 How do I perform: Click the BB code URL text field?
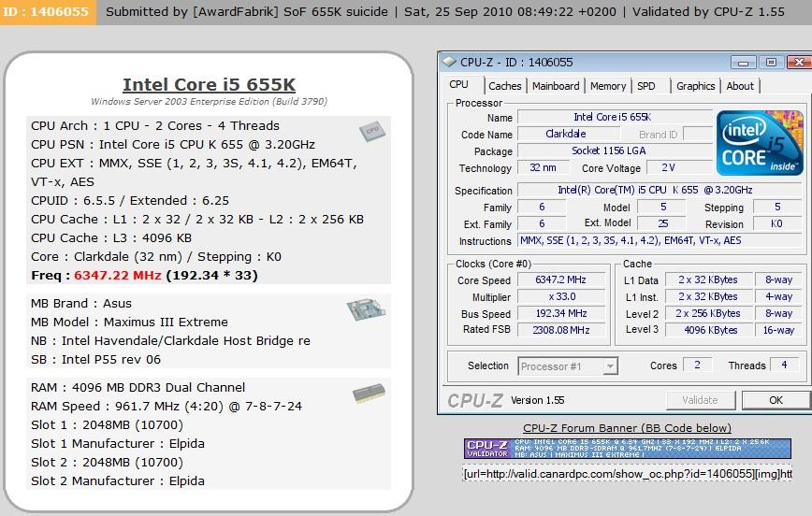tap(627, 474)
